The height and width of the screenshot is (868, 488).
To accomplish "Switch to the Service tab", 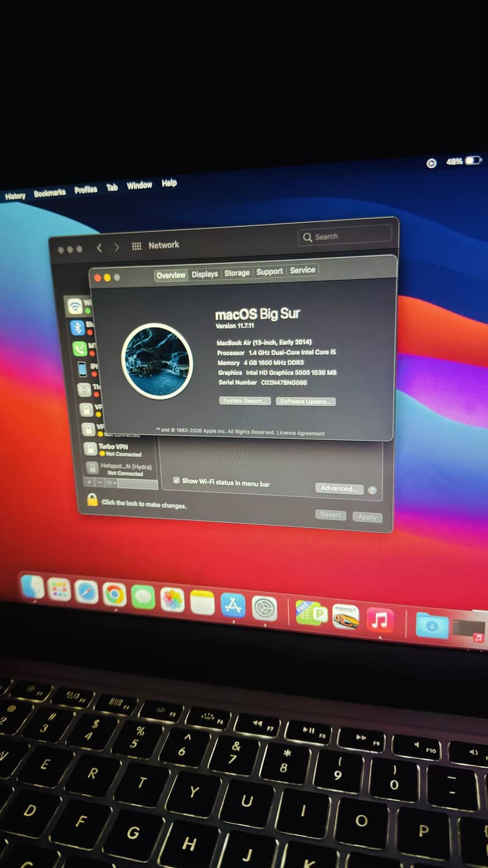I will [303, 270].
